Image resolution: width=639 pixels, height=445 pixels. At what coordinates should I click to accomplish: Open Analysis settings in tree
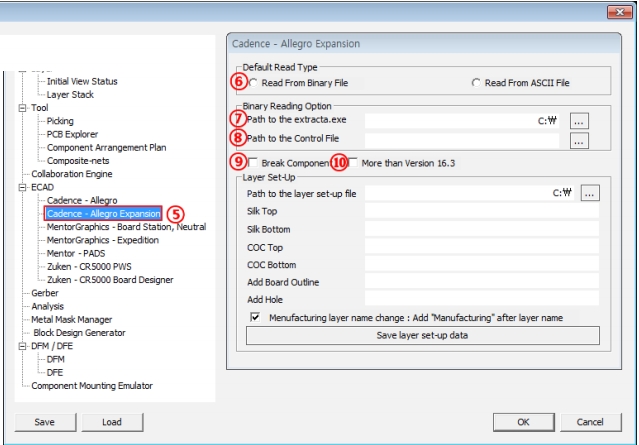pyautogui.click(x=47, y=306)
